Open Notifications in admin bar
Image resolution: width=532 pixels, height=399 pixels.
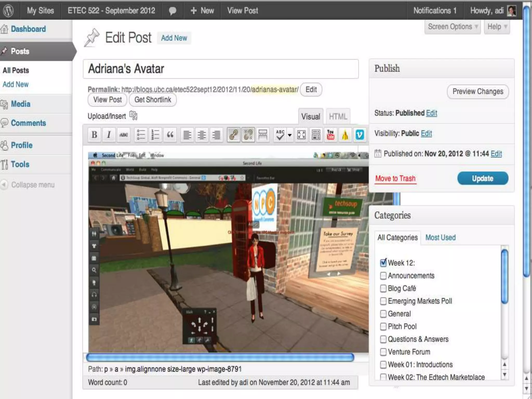pyautogui.click(x=435, y=11)
